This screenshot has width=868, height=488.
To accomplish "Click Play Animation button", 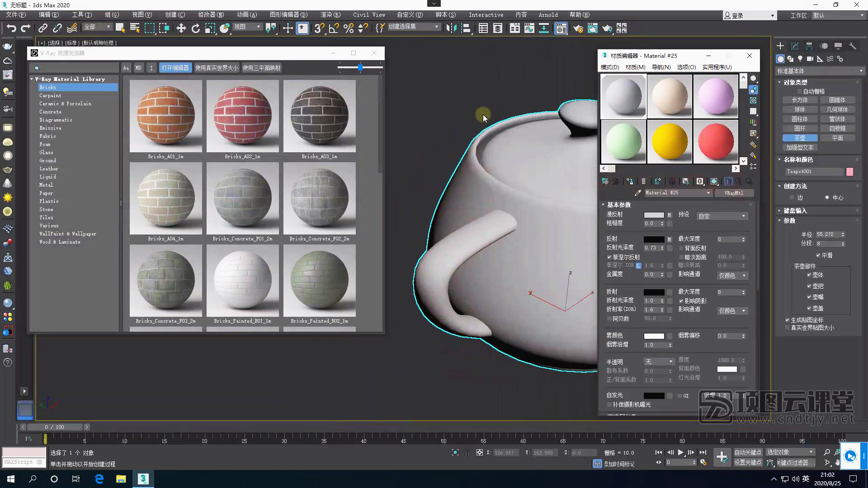I will coord(680,452).
